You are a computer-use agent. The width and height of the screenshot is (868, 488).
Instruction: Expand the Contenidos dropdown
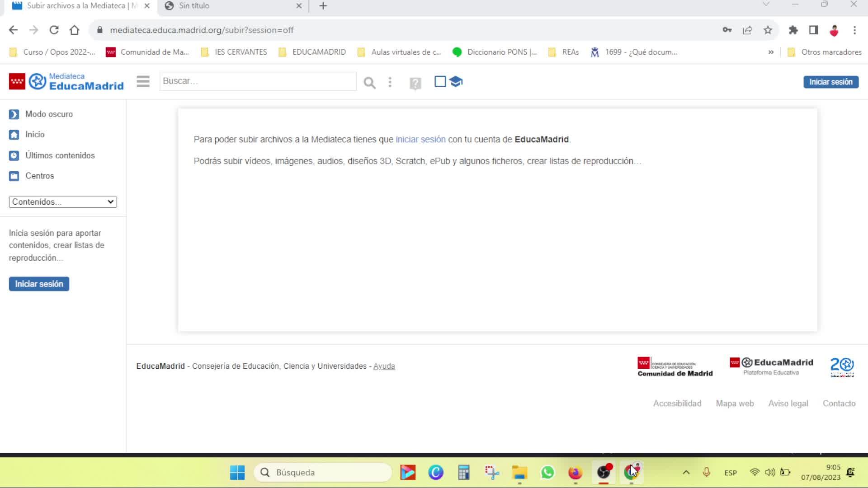pos(63,202)
